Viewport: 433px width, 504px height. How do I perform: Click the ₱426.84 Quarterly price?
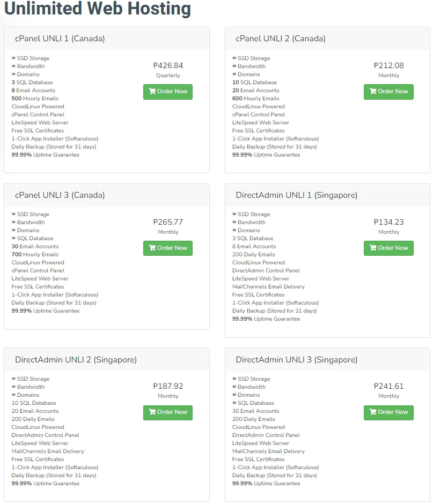168,70
